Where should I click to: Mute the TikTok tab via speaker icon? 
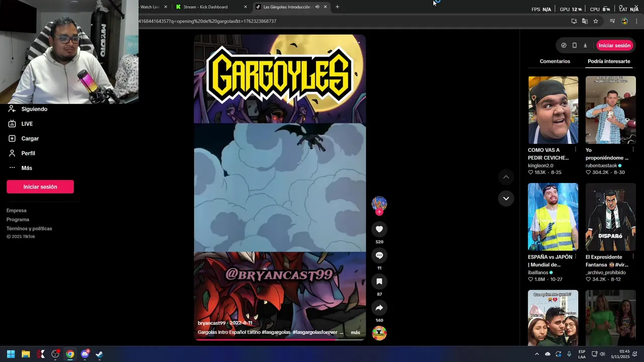[x=317, y=7]
